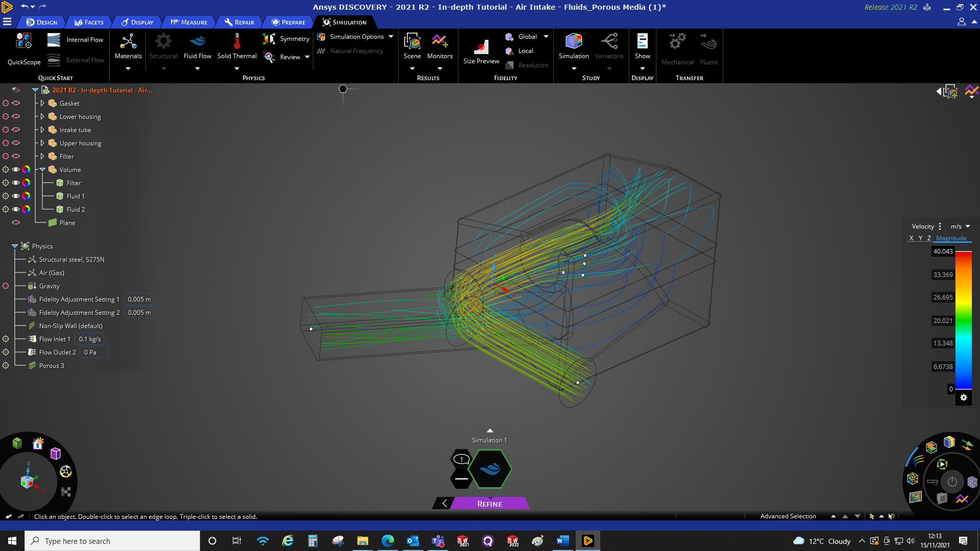Screen dimensions: 980x551
Task: Open the m/s units dropdown
Action: 960,227
